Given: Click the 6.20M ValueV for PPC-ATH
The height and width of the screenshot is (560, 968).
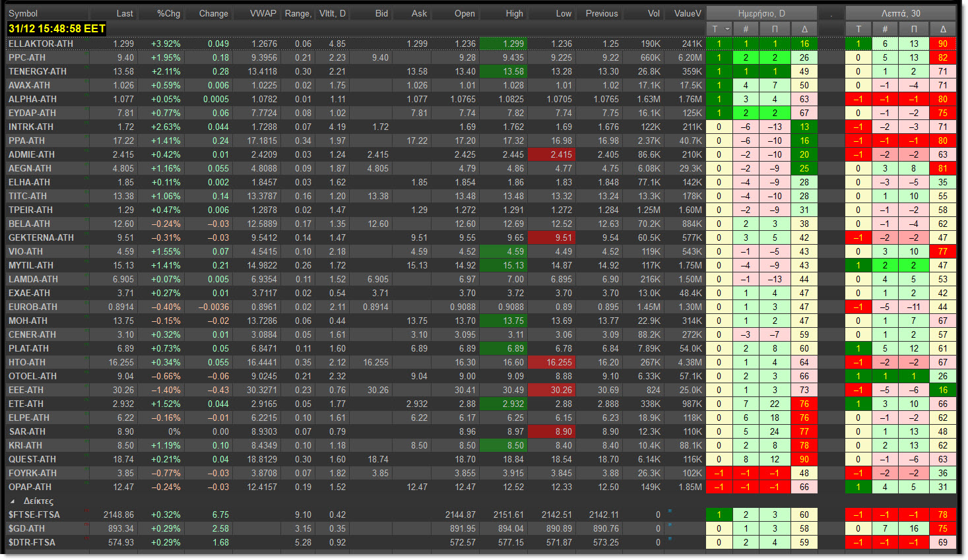Looking at the screenshot, I should (x=690, y=57).
